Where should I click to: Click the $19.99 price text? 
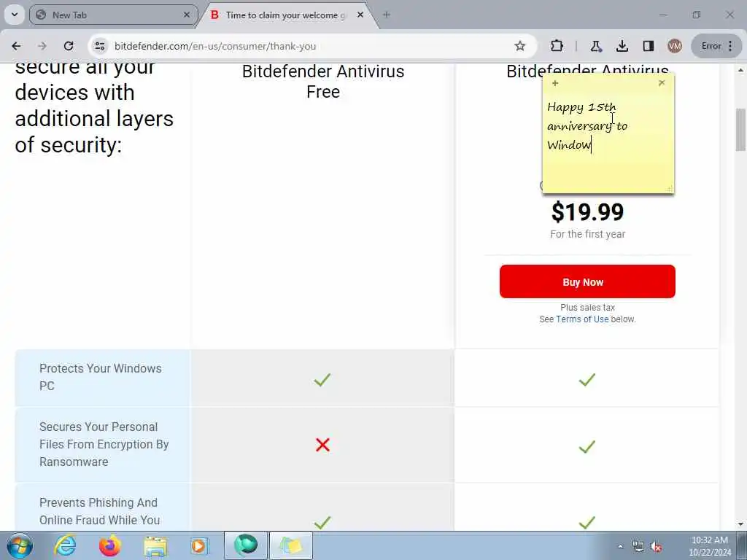587,212
